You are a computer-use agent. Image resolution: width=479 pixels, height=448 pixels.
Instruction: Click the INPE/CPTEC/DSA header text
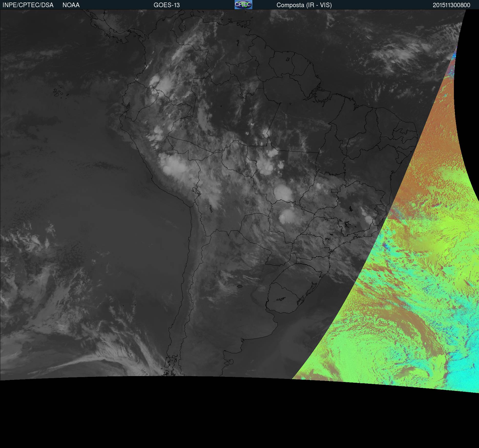click(x=28, y=5)
